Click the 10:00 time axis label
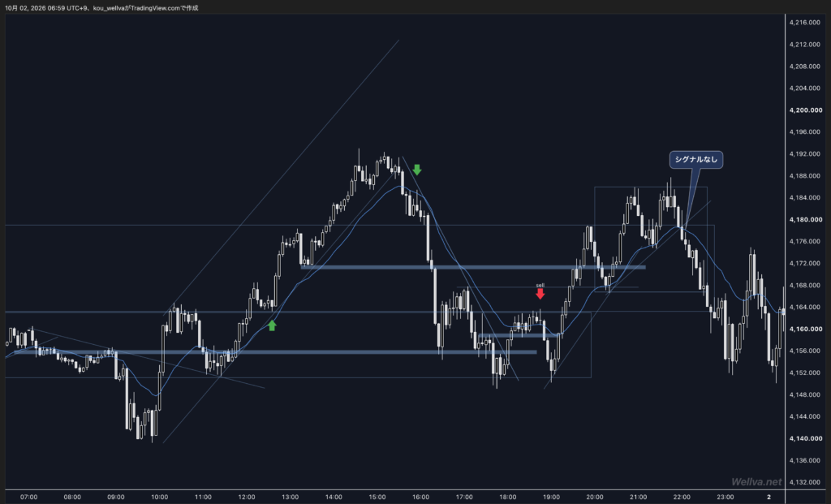The image size is (831, 504). pyautogui.click(x=160, y=498)
